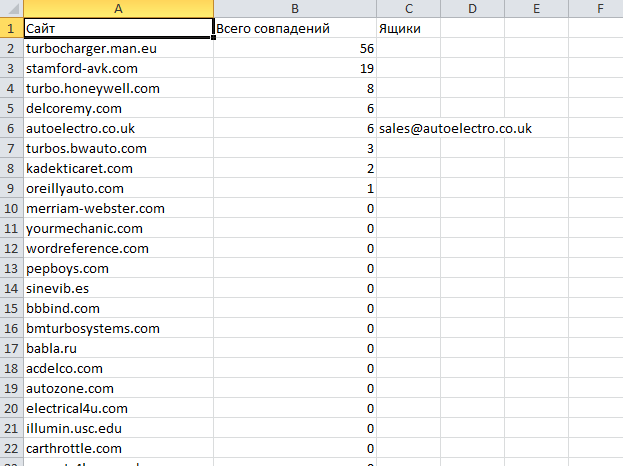This screenshot has height=466, width=623.
Task: Select the match count 8 for turbo.honeywell.com
Action: click(x=295, y=88)
